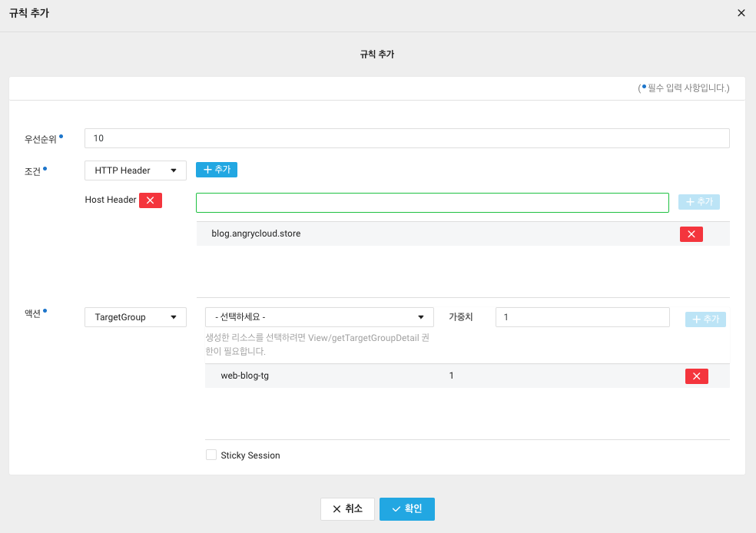The height and width of the screenshot is (533, 756).
Task: Select the blog.angrycloud.store text
Action: point(256,233)
